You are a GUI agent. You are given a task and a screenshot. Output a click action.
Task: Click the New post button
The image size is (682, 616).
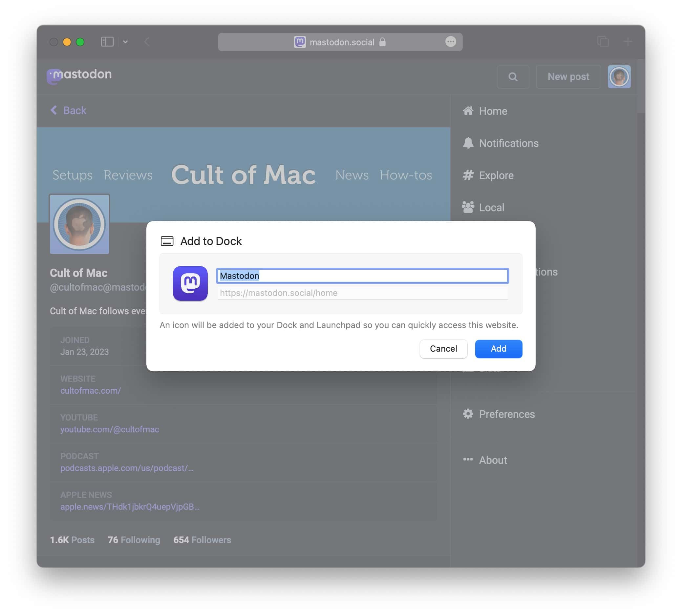pyautogui.click(x=568, y=77)
